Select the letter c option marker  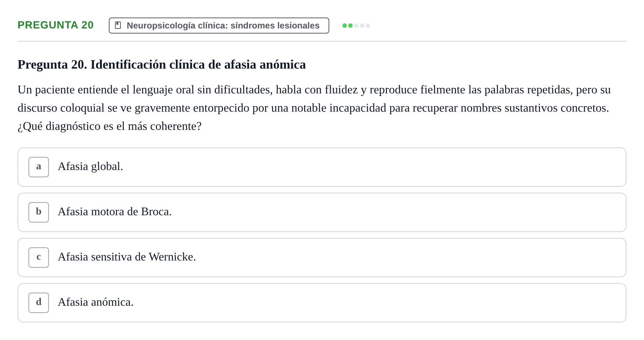tap(39, 258)
